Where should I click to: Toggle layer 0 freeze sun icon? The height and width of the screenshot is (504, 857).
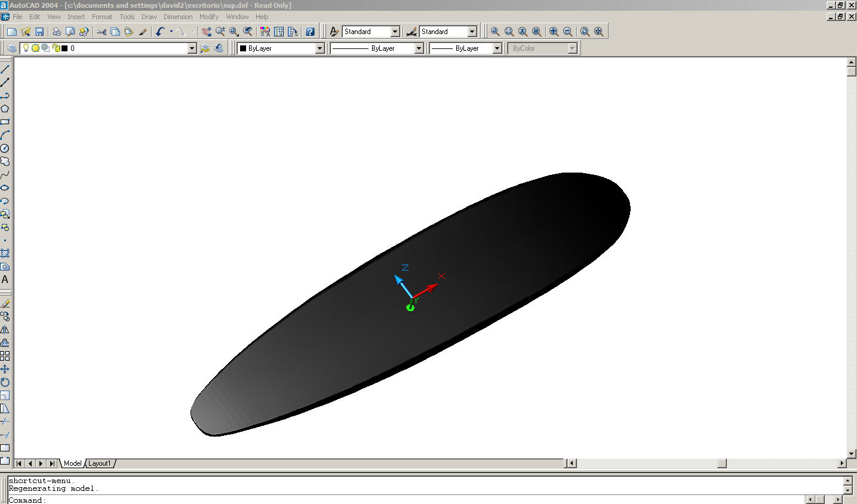(x=35, y=48)
